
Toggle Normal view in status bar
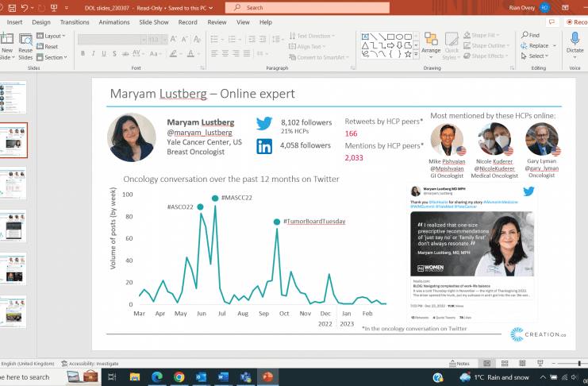[x=487, y=363]
